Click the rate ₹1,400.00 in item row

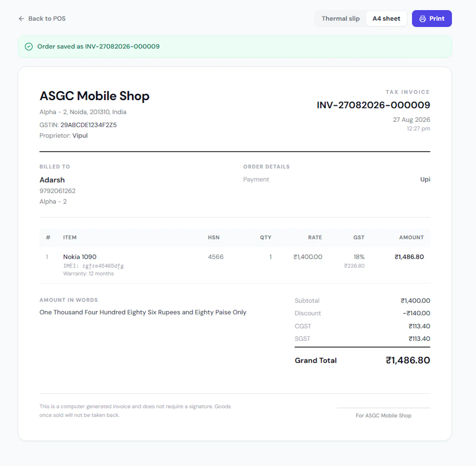(308, 257)
